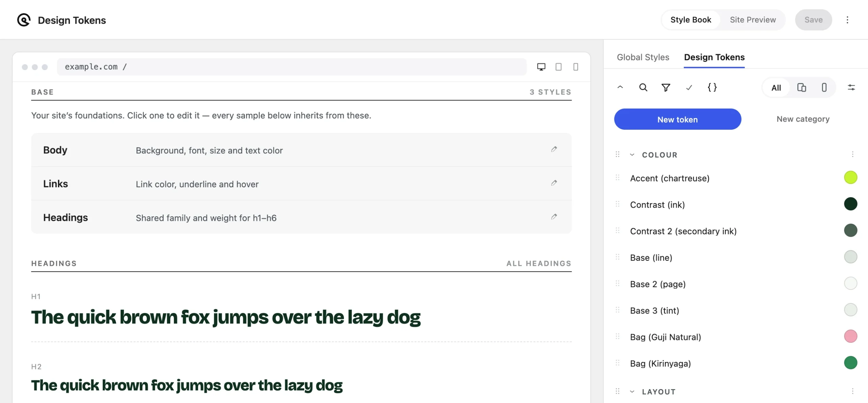Grab drag handle of Accent (chartreuse) token
868x403 pixels.
click(x=617, y=177)
